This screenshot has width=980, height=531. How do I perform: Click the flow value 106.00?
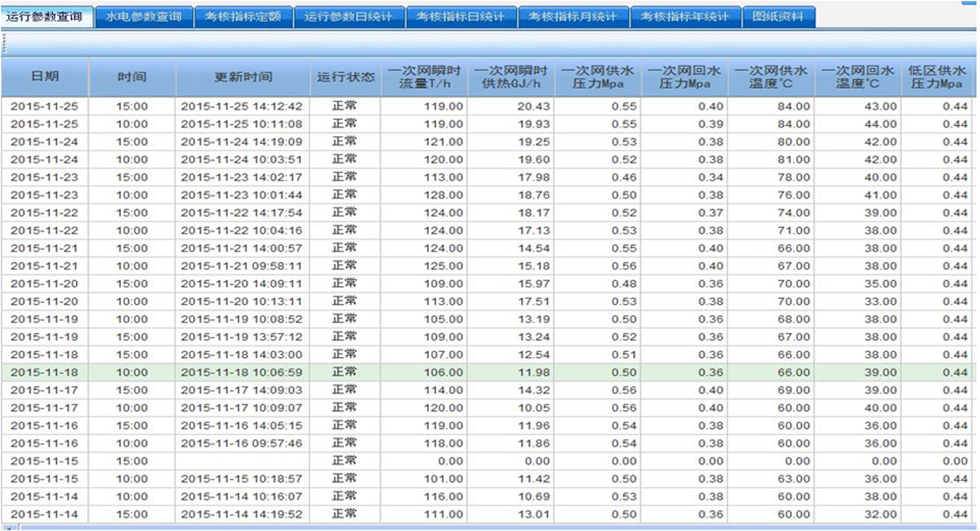[x=443, y=373]
